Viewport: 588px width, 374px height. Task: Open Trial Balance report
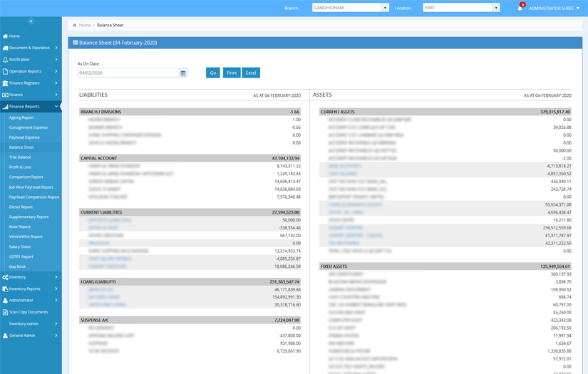pyautogui.click(x=20, y=157)
